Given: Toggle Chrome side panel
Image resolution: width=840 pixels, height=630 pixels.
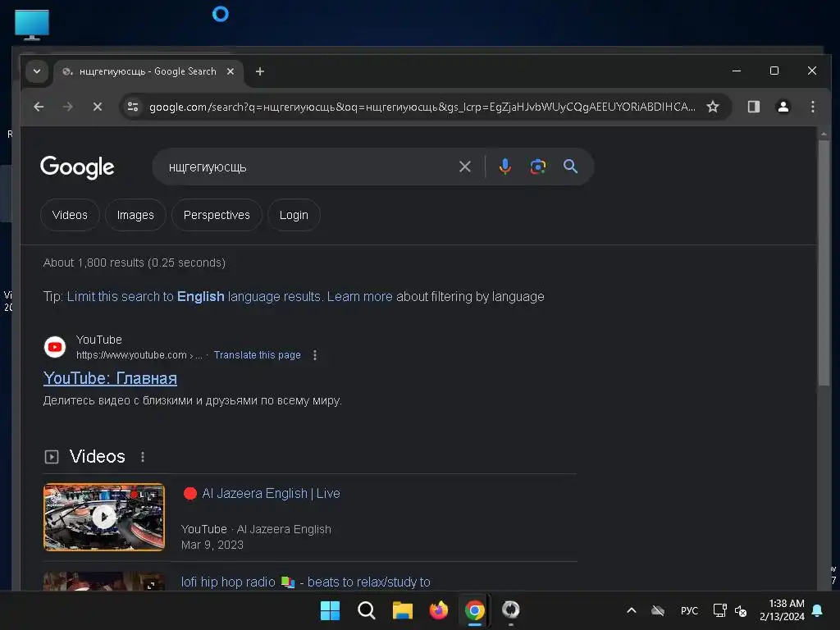Looking at the screenshot, I should (x=754, y=107).
